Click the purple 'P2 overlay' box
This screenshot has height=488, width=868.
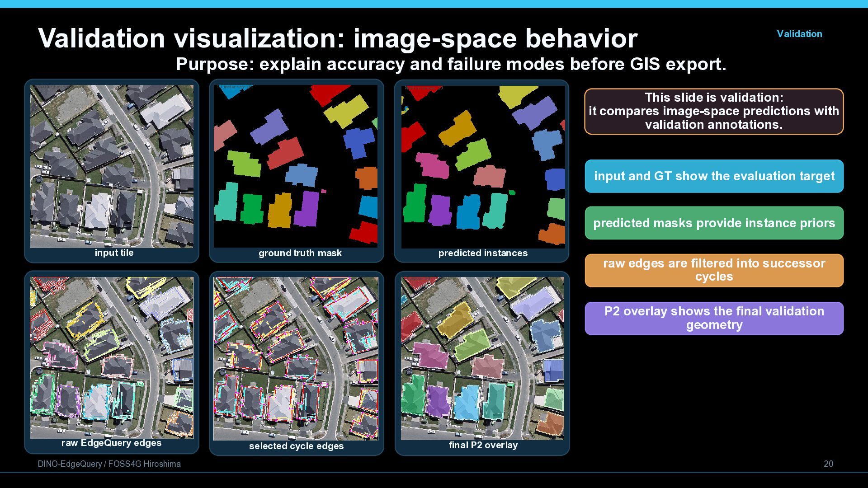pyautogui.click(x=714, y=318)
